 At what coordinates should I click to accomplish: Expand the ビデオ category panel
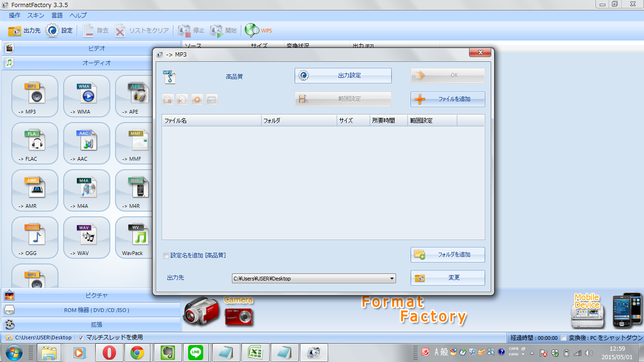pyautogui.click(x=91, y=48)
